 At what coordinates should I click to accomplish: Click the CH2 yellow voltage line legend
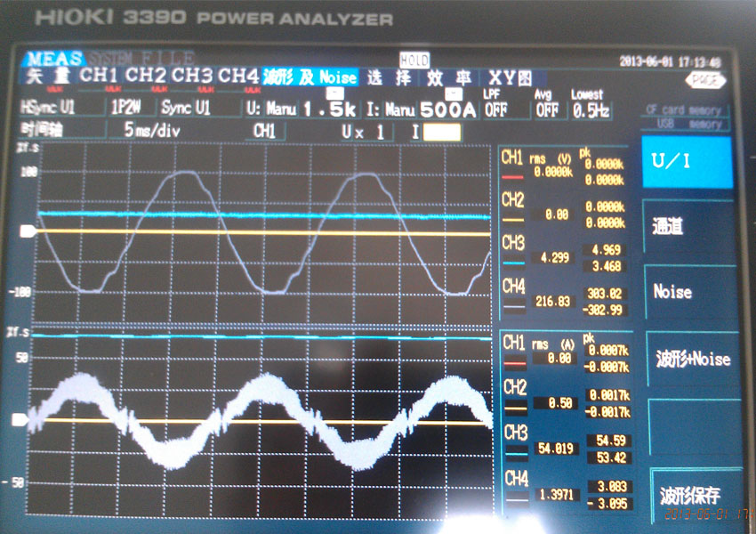[513, 219]
